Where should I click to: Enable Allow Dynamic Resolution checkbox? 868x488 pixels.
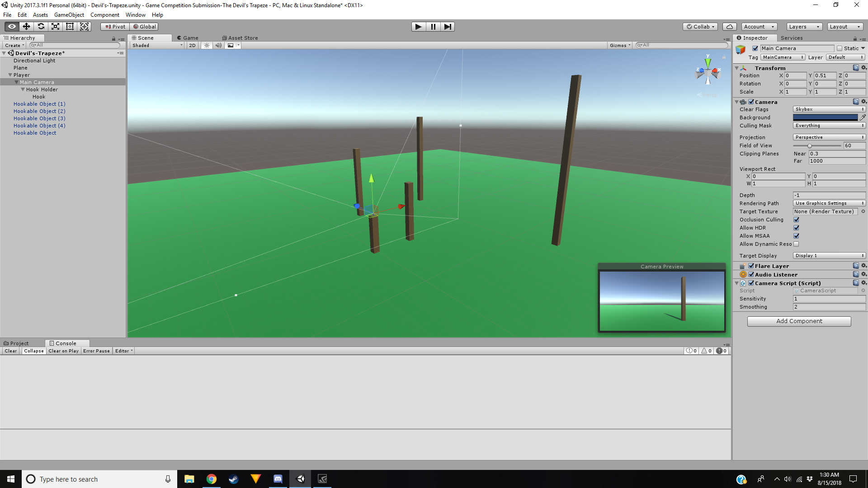[x=796, y=244]
